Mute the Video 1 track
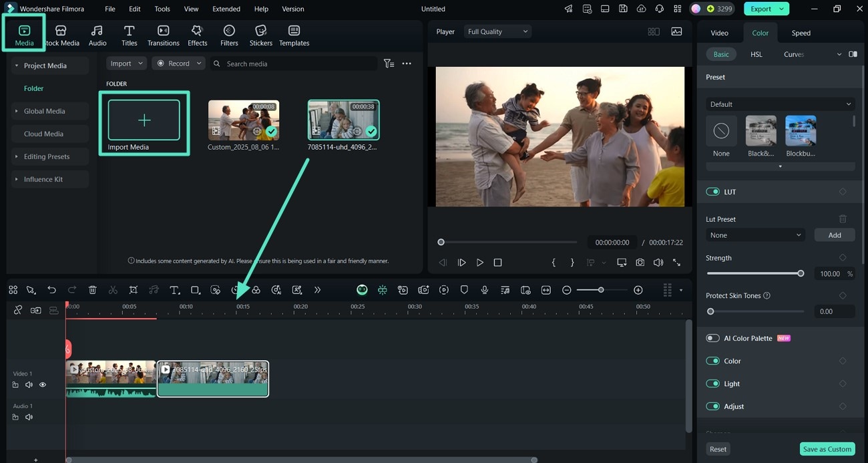The height and width of the screenshot is (463, 868). pos(29,385)
